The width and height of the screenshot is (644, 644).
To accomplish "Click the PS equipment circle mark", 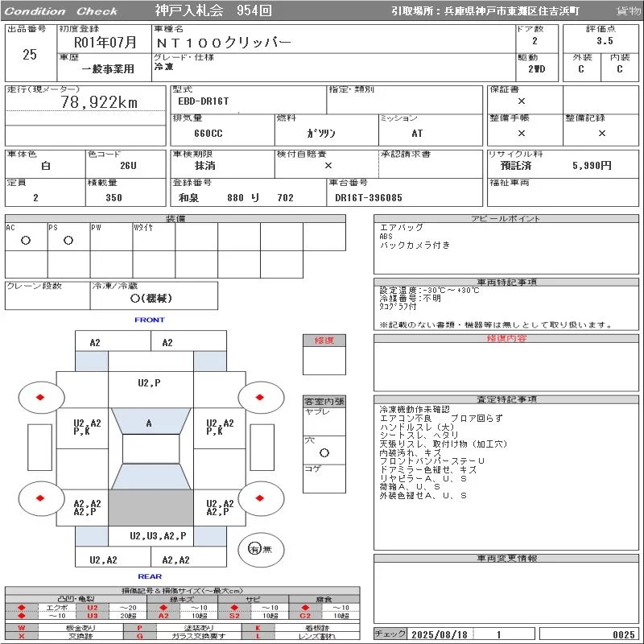I will click(x=68, y=241).
